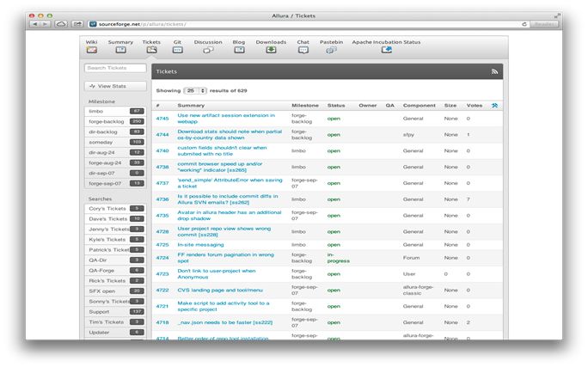This screenshot has height=367, width=588.
Task: Sort by the Status column header
Action: click(x=336, y=106)
